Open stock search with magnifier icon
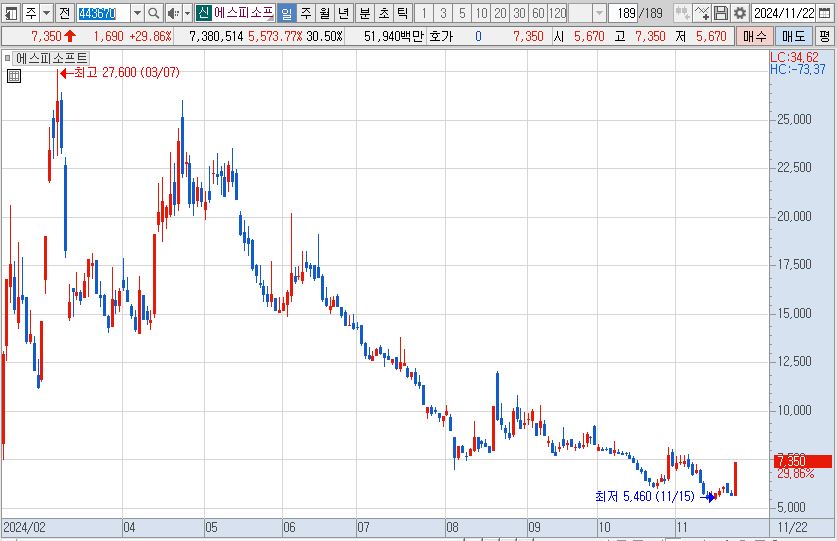Screen dimensions: 837x541 click(x=154, y=13)
